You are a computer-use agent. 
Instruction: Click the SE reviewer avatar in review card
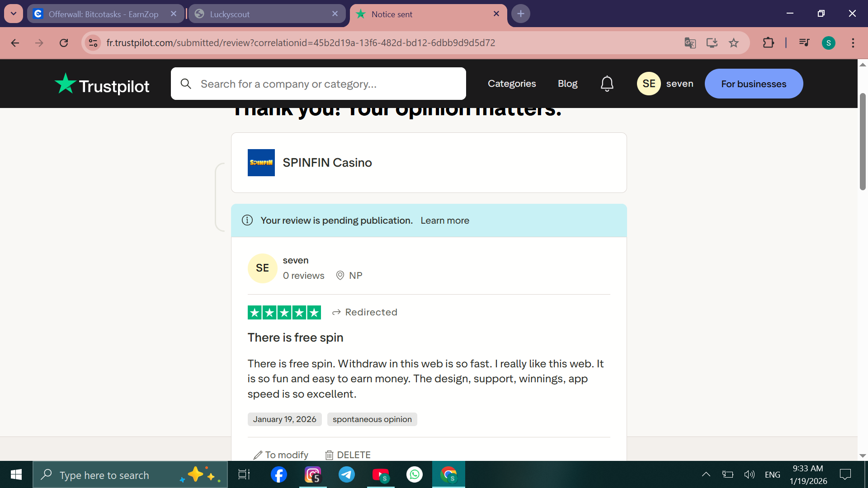point(262,268)
